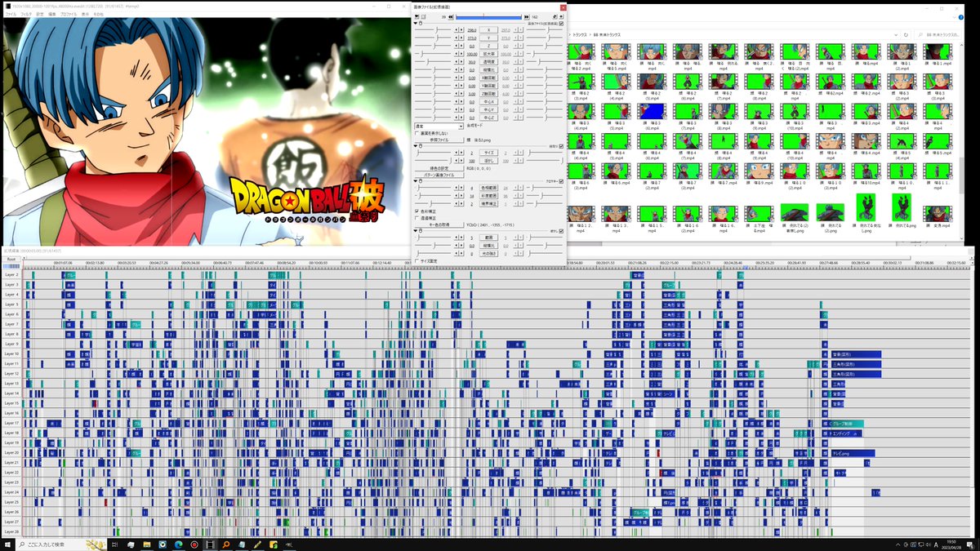The image size is (980, 551).
Task: Click the 拡大率 parameter button
Action: 489,54
